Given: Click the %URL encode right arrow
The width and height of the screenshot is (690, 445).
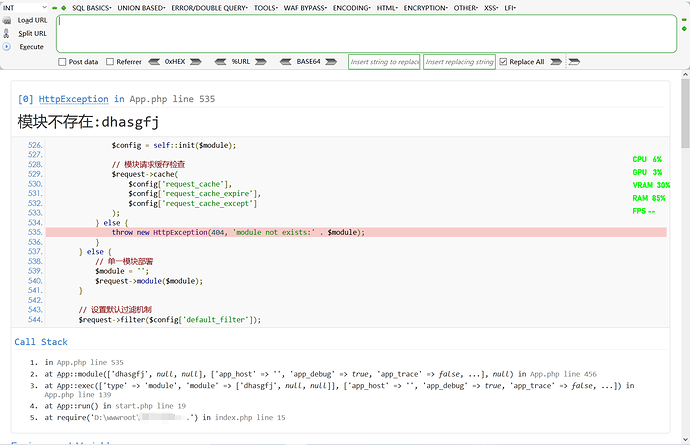Looking at the screenshot, I should point(261,62).
